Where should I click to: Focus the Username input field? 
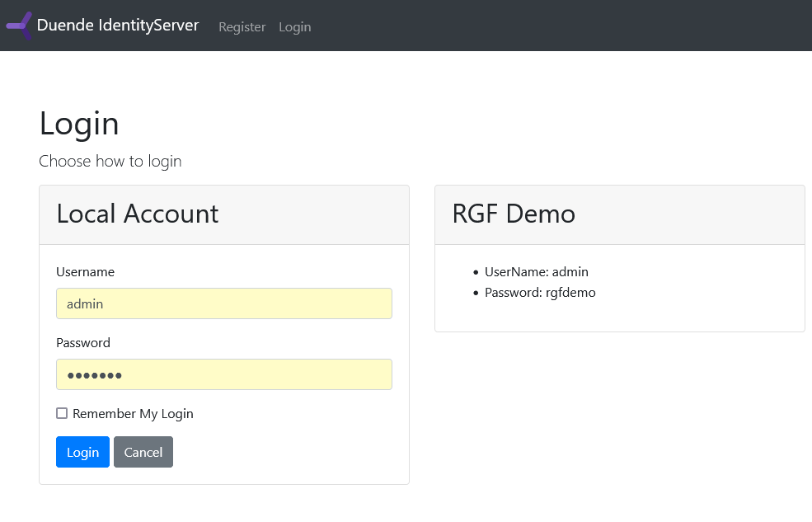pyautogui.click(x=223, y=303)
